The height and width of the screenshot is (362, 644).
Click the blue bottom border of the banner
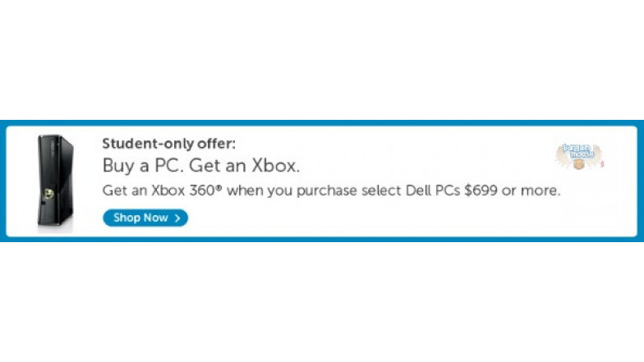[x=322, y=240]
